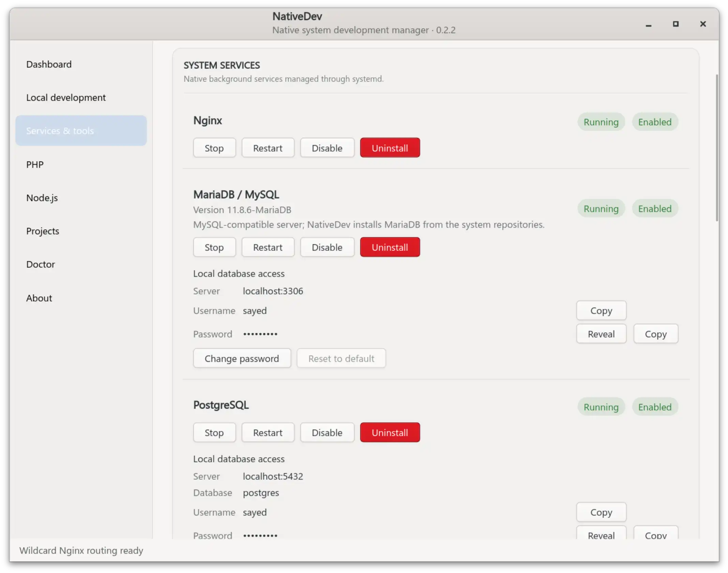Click the MariaDB Enabled status badge
Image resolution: width=728 pixels, height=573 pixels.
[x=655, y=208]
